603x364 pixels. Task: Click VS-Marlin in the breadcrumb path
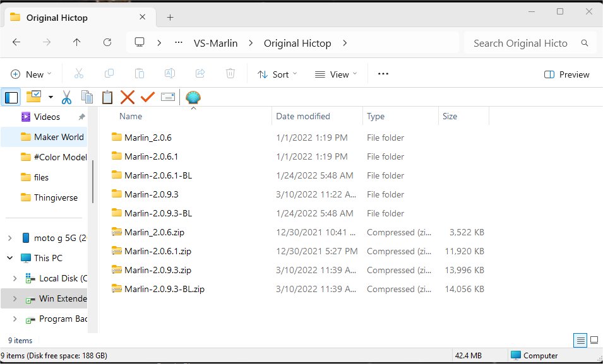(x=215, y=43)
